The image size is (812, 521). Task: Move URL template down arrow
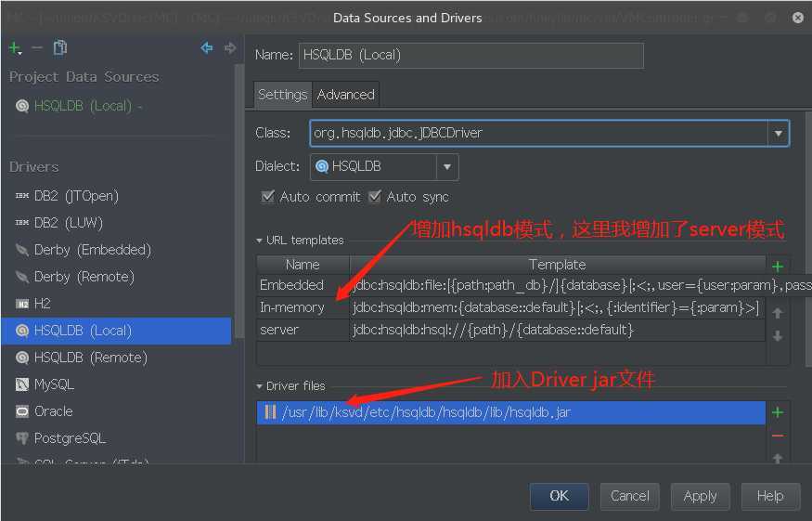click(x=778, y=336)
